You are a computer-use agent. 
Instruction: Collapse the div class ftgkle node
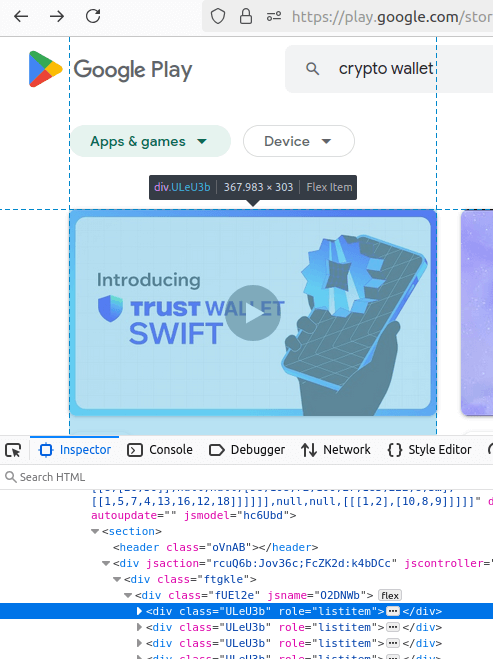(x=117, y=580)
